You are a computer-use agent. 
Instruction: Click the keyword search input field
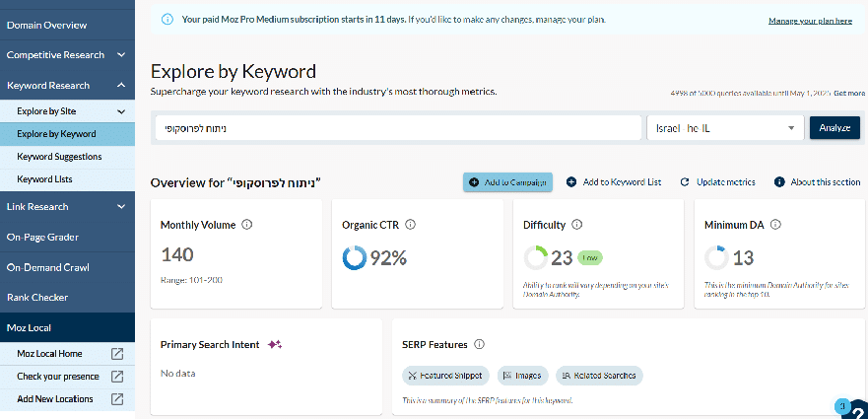(x=398, y=128)
